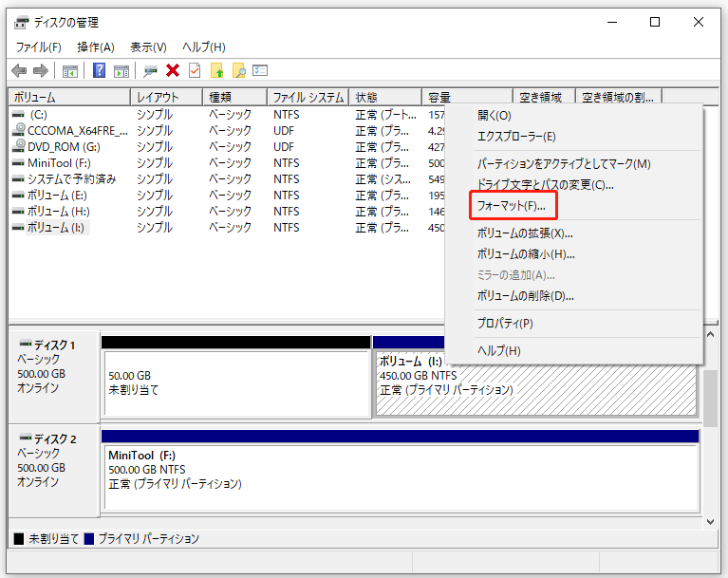Click the Disk Management title bar icon
The height and width of the screenshot is (578, 728).
(x=22, y=22)
